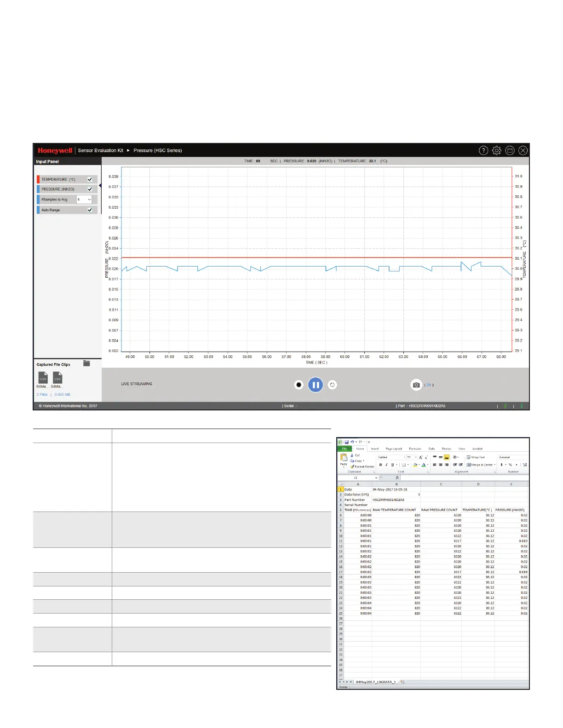Click the Honeywell logo

point(55,150)
